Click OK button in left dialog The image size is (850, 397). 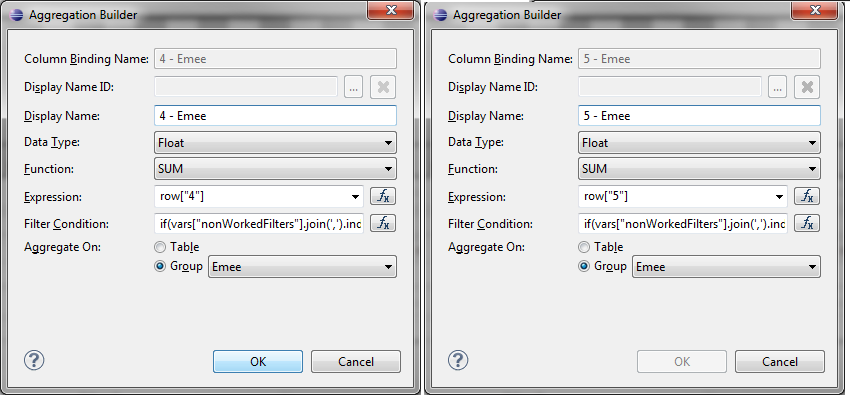[258, 362]
